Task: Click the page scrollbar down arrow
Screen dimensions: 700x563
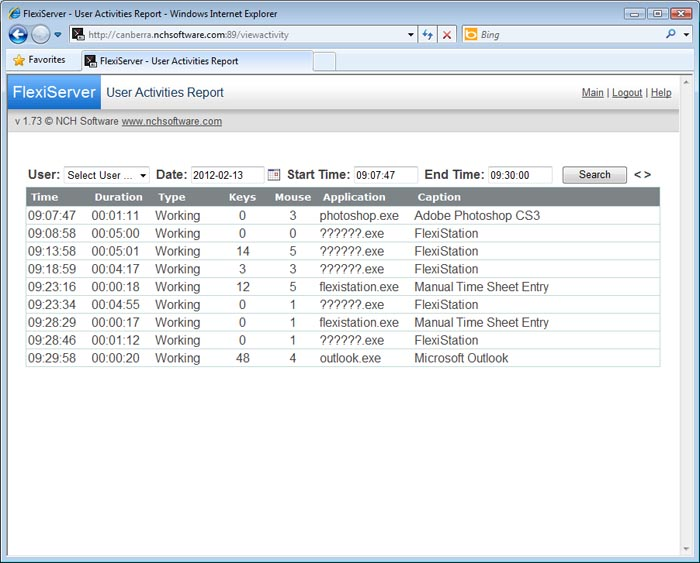Action: 686,549
